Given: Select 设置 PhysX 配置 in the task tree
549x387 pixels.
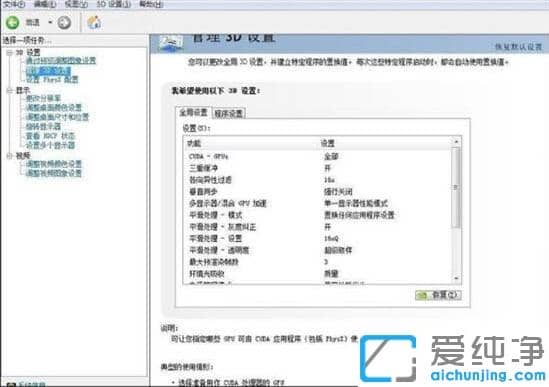Looking at the screenshot, I should click(x=52, y=80).
